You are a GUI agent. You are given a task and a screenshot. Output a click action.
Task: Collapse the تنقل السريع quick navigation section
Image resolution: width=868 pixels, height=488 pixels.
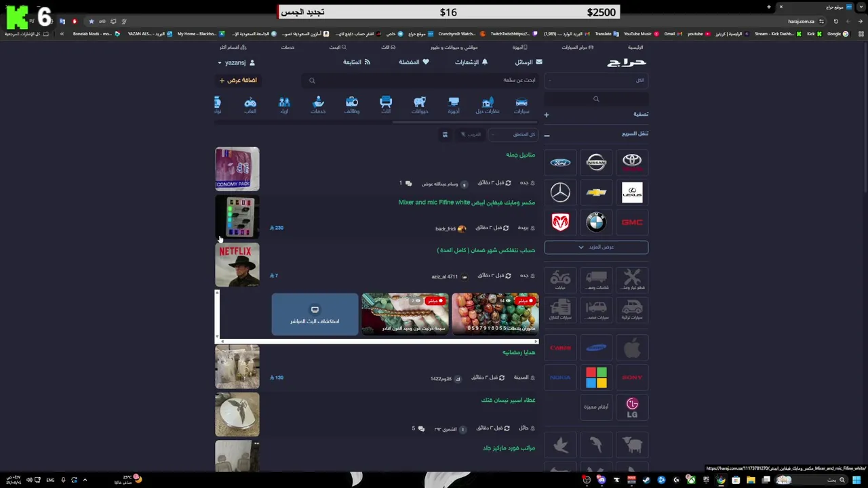pos(596,134)
